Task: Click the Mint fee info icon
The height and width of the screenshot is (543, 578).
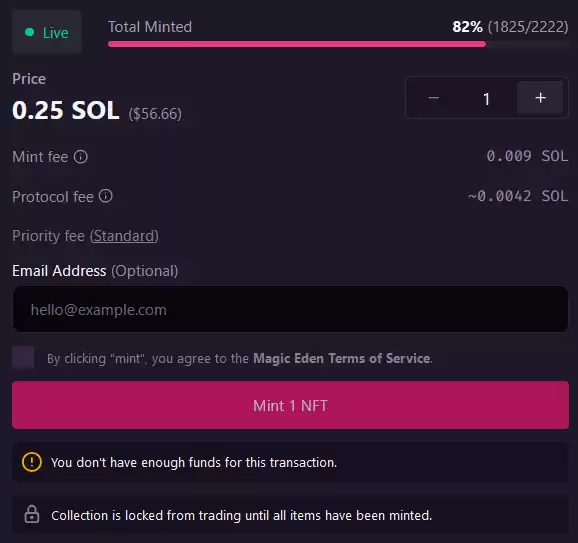Action: point(81,157)
